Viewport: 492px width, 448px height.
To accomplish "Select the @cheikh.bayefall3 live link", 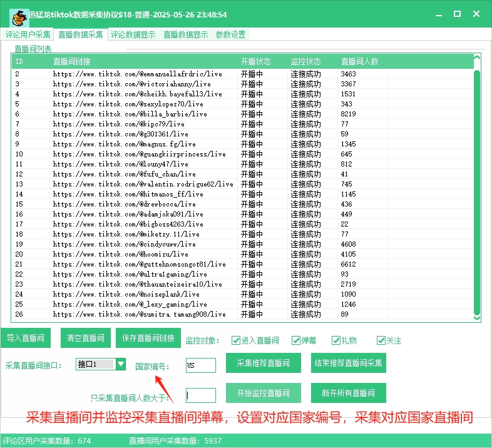I will click(x=138, y=94).
